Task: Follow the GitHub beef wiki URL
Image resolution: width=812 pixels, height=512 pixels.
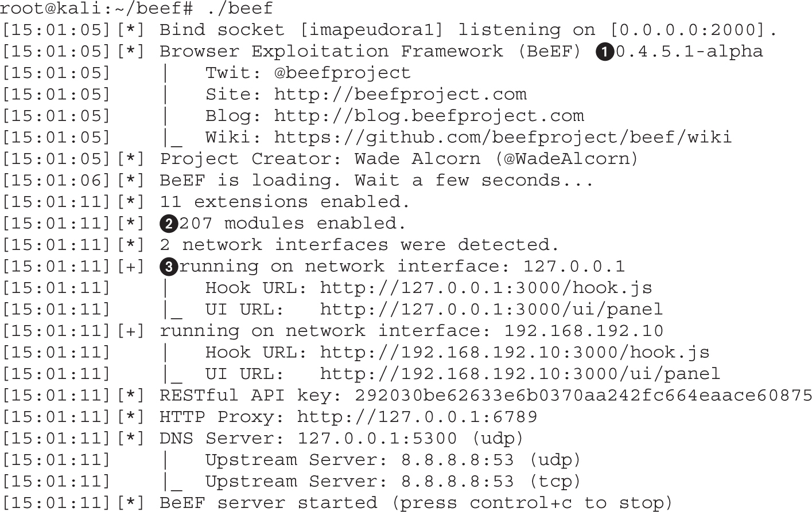Action: click(503, 138)
